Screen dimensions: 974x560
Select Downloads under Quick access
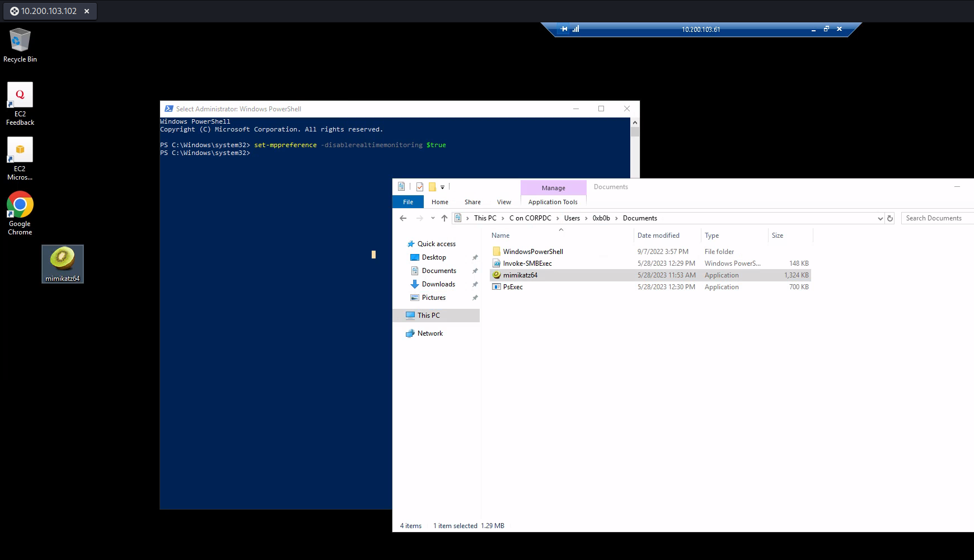438,284
